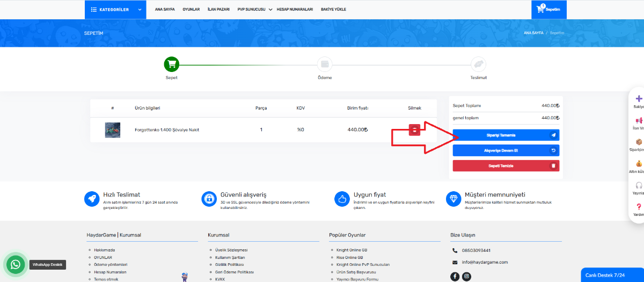This screenshot has height=282, width=644.
Task: Open WhatsApp support chat icon
Action: [x=16, y=264]
